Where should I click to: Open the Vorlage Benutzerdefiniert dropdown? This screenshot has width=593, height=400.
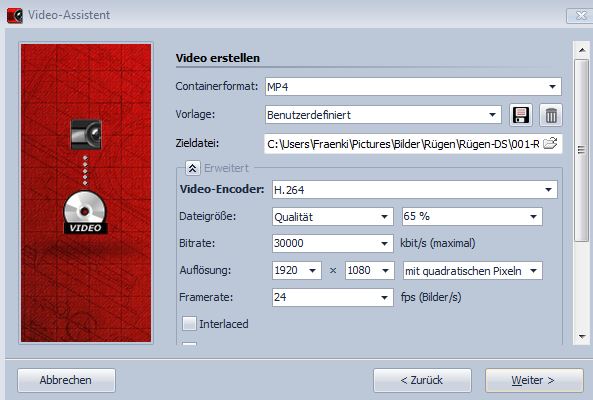pos(383,115)
